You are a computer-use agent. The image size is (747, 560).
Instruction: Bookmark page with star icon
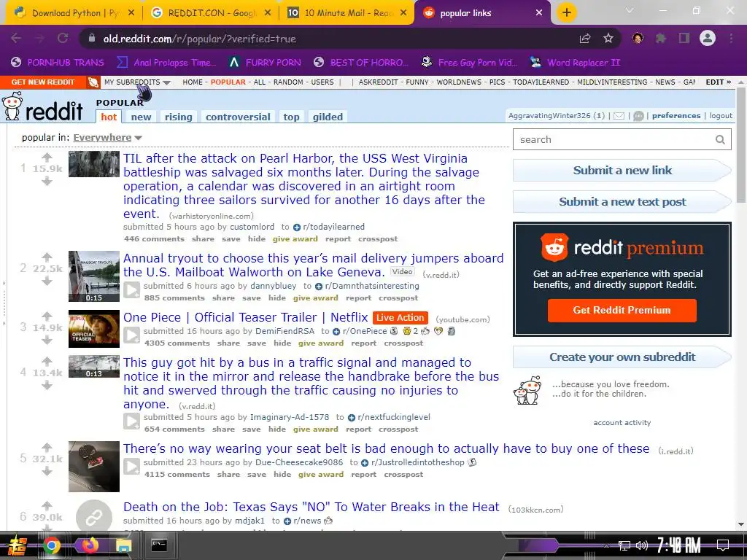608,38
